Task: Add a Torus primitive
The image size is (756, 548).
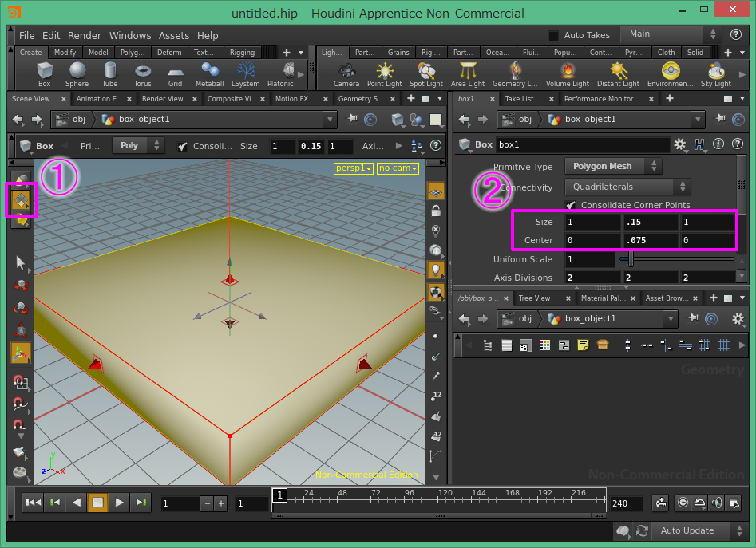Action: click(x=142, y=75)
